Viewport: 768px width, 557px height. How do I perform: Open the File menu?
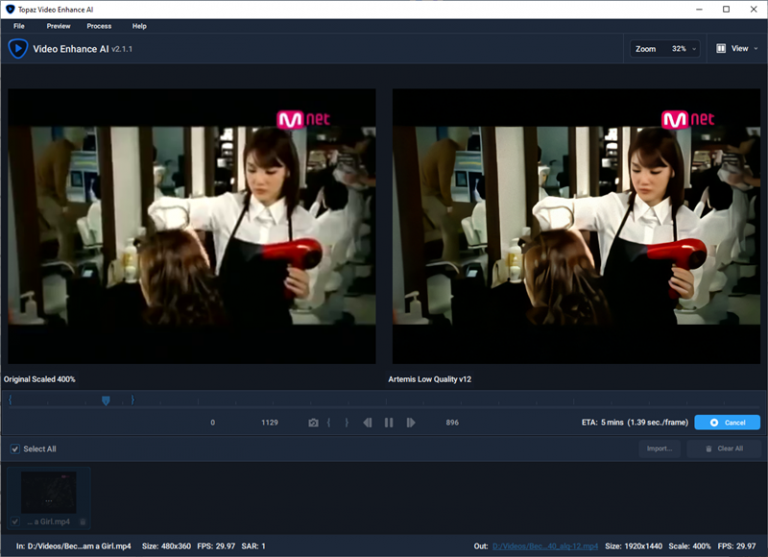(19, 26)
